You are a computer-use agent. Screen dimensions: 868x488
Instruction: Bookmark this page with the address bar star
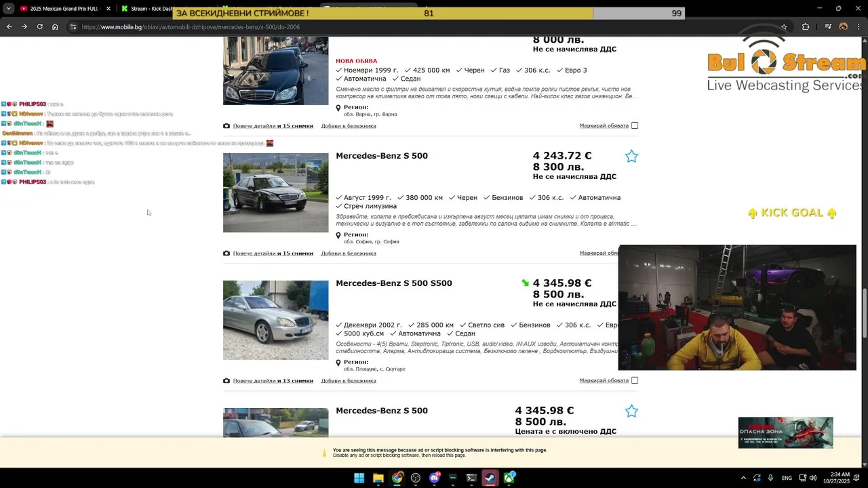tap(784, 26)
